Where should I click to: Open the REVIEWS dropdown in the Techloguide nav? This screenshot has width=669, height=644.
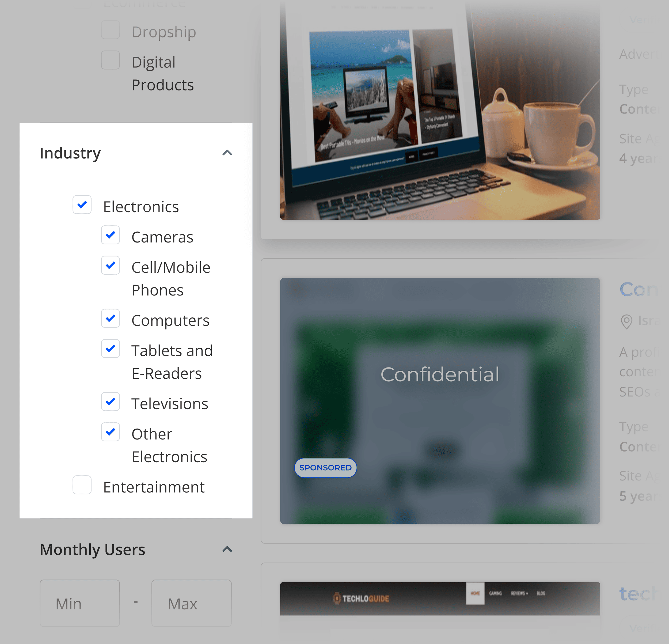point(519,593)
